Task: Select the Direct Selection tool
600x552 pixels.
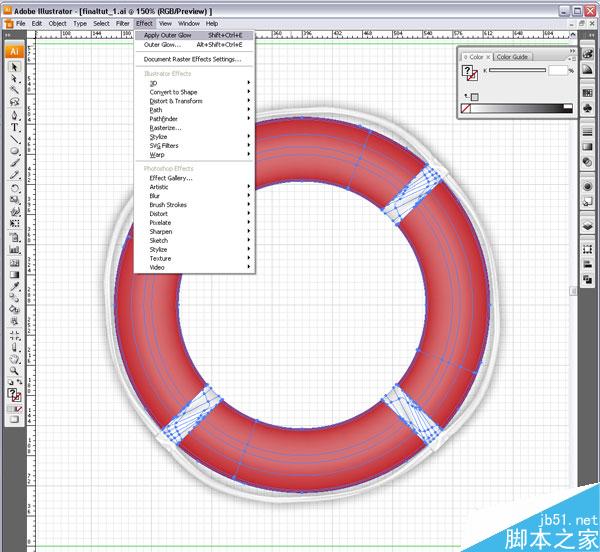Action: (15, 79)
